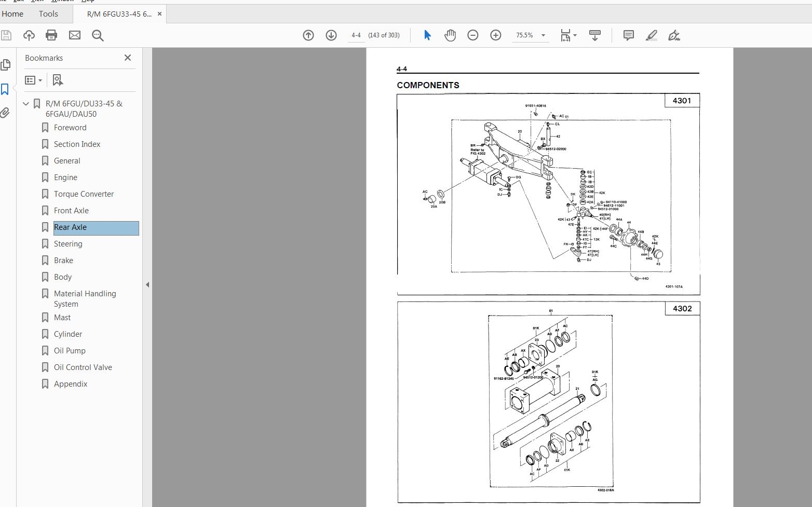812x507 pixels.
Task: Open the Add Comment tool
Action: 628,35
